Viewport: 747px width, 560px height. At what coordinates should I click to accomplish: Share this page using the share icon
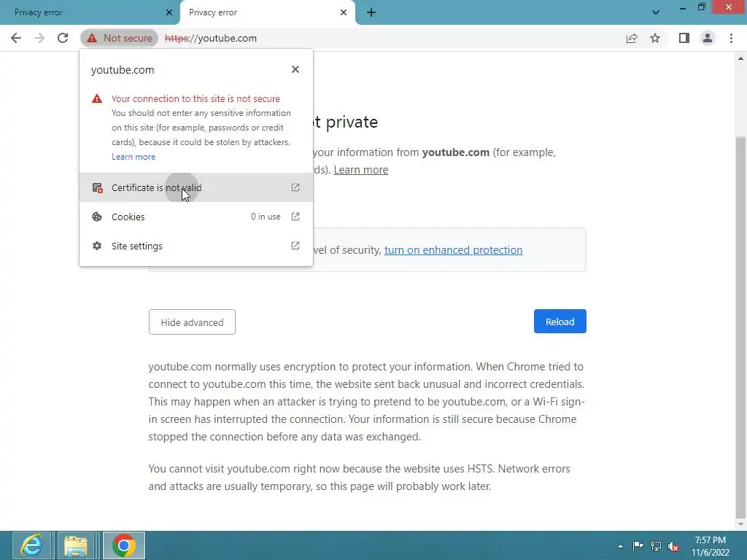[632, 38]
